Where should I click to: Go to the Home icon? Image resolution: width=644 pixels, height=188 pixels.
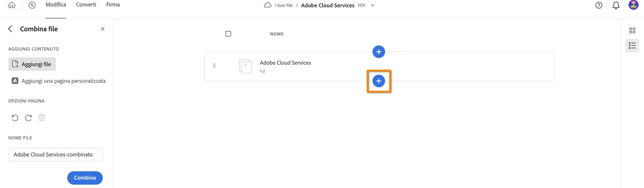12,5
